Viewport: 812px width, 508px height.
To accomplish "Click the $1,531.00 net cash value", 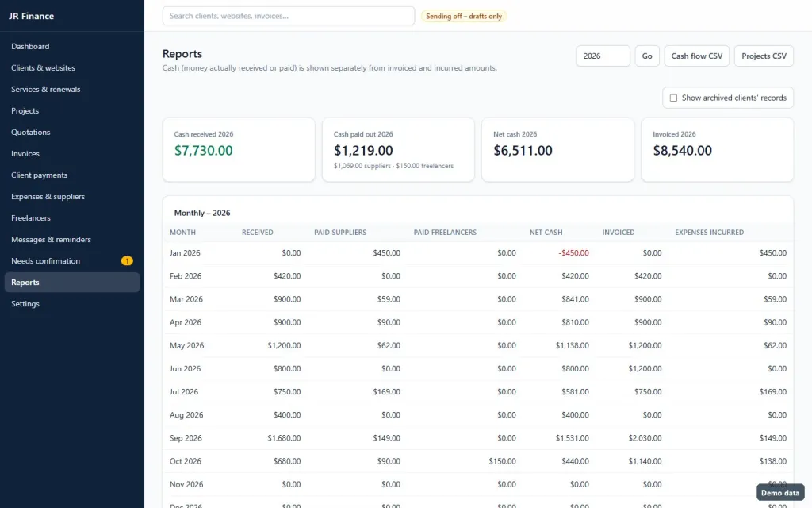I will coord(573,438).
